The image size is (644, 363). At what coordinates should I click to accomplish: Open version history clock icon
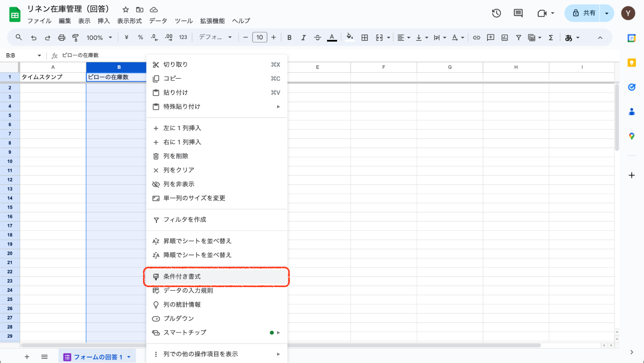(x=496, y=13)
